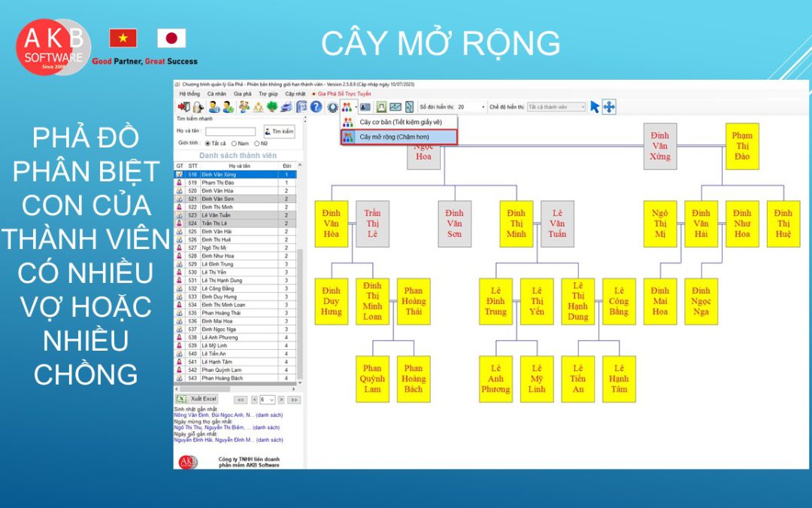Select the four-way move pan tool

[x=609, y=107]
